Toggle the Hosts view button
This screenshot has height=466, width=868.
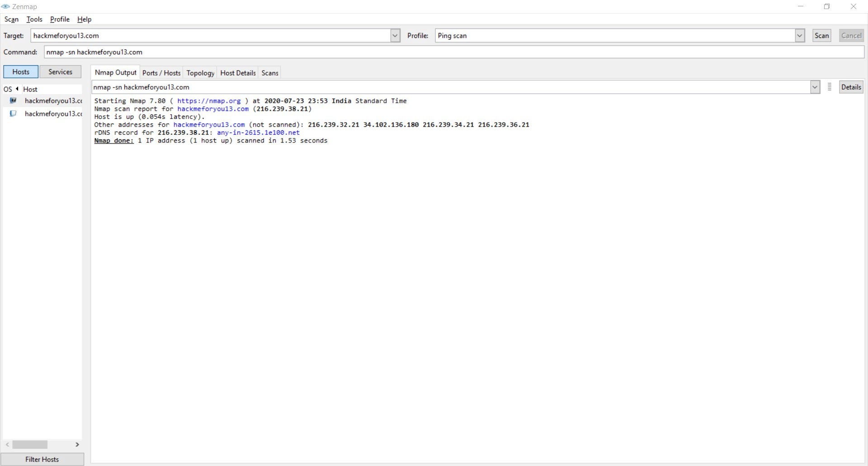(x=21, y=71)
